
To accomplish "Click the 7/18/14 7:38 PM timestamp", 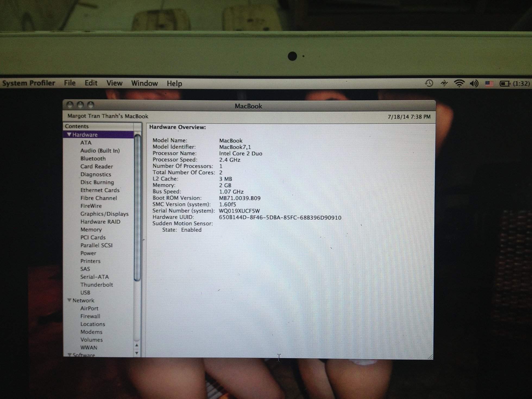I will [x=409, y=117].
